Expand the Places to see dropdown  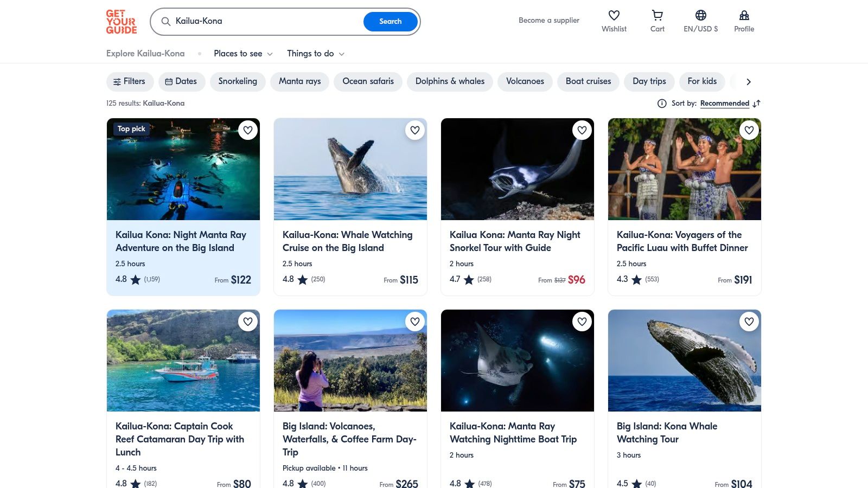coord(243,54)
